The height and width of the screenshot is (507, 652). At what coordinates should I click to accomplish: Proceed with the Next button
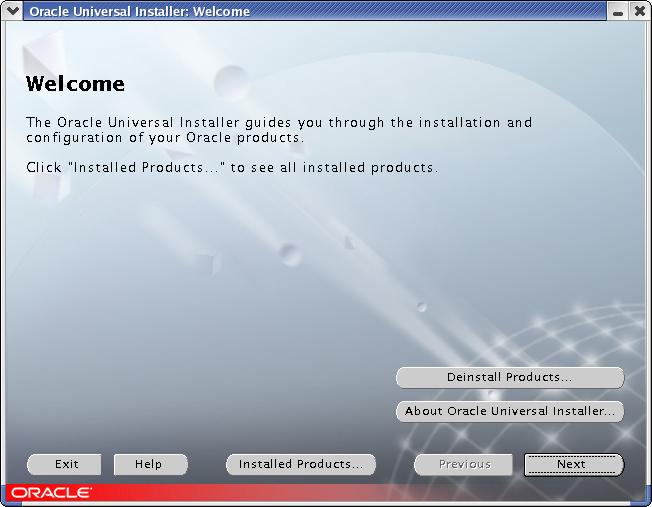[x=572, y=464]
